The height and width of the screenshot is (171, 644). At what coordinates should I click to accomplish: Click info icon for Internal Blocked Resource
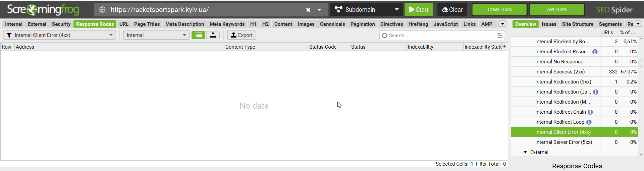[595, 52]
